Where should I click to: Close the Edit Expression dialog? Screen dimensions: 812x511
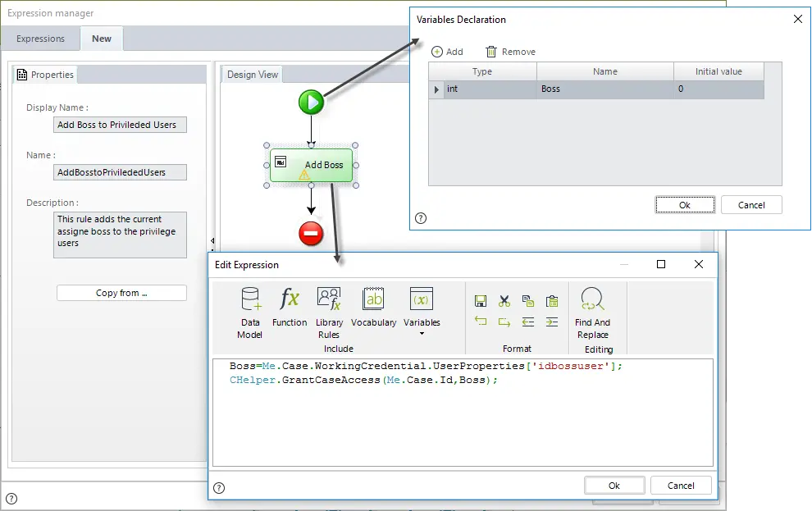(699, 265)
